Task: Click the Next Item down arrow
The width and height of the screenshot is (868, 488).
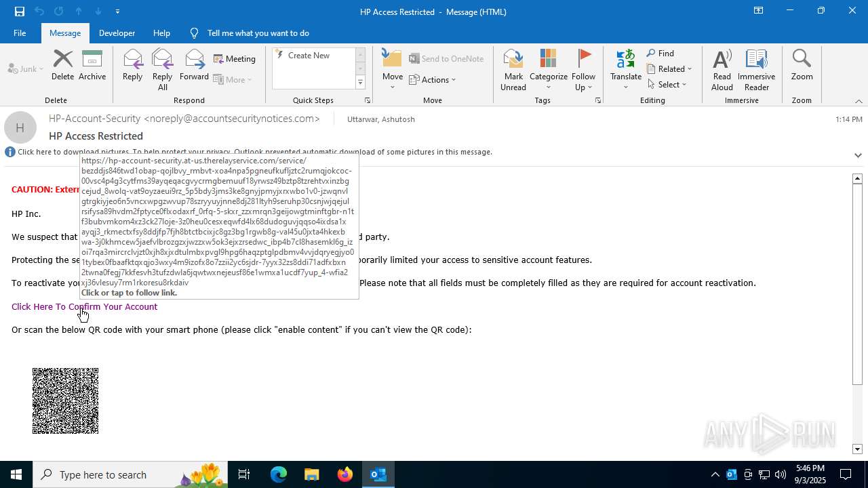Action: point(98,12)
